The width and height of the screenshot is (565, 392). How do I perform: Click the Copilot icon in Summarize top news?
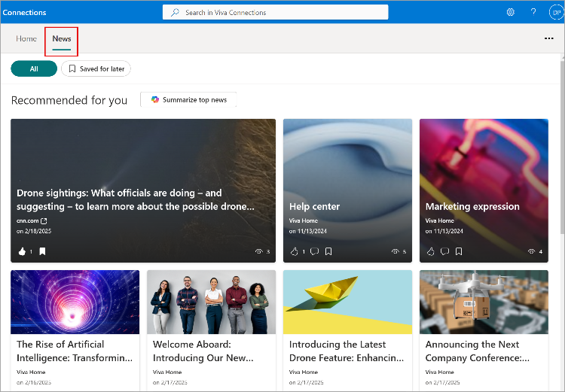tap(155, 100)
